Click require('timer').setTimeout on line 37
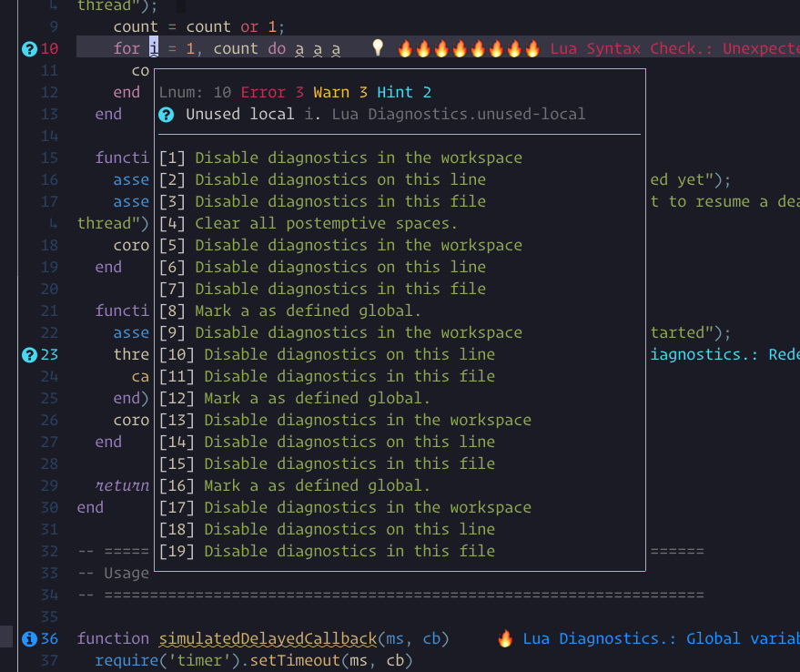The width and height of the screenshot is (800, 672). [x=218, y=661]
